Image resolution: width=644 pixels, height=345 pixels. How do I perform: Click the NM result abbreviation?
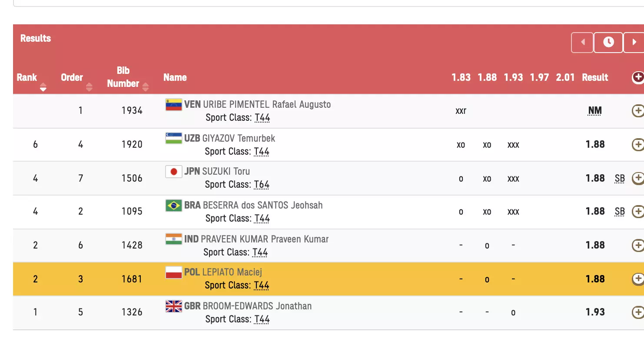point(595,111)
